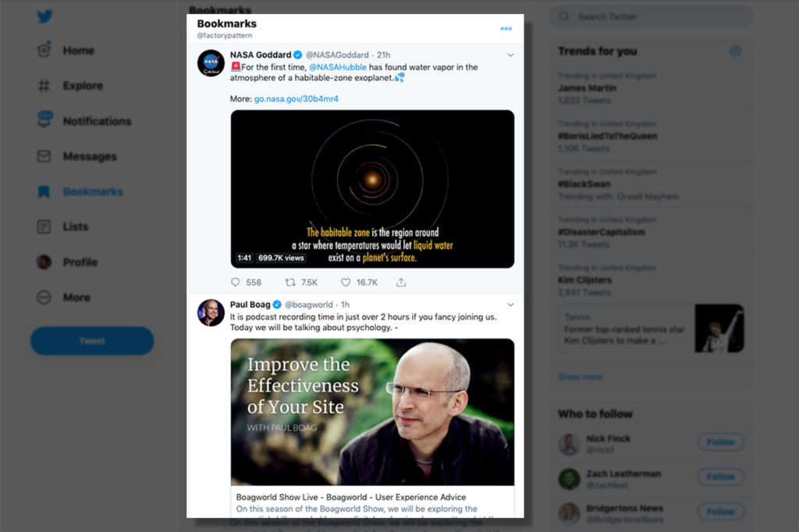Viewport: 799px width, 532px height.
Task: Go to Messages in navigation
Action: pyautogui.click(x=90, y=157)
